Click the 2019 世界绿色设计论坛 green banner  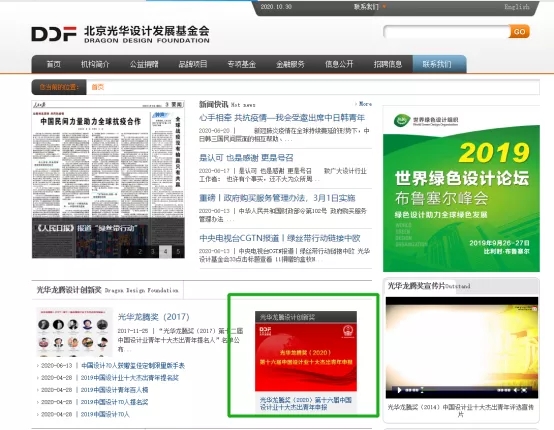pyautogui.click(x=461, y=189)
